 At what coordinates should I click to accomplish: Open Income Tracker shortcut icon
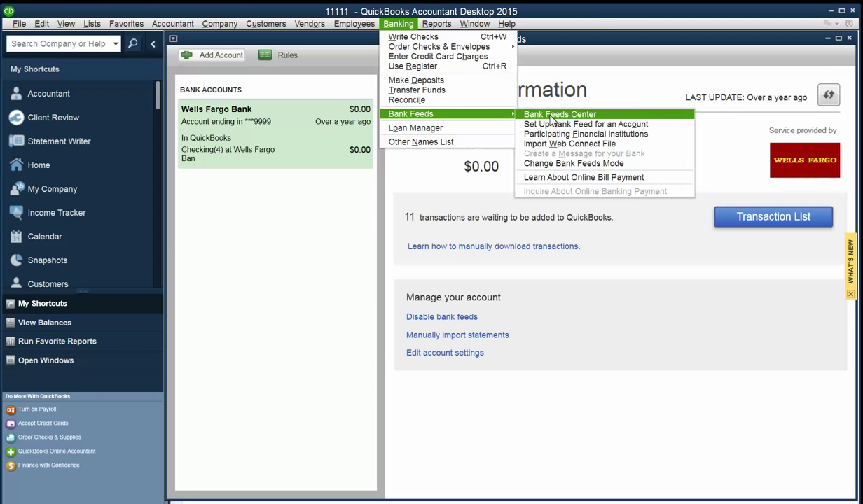16,213
